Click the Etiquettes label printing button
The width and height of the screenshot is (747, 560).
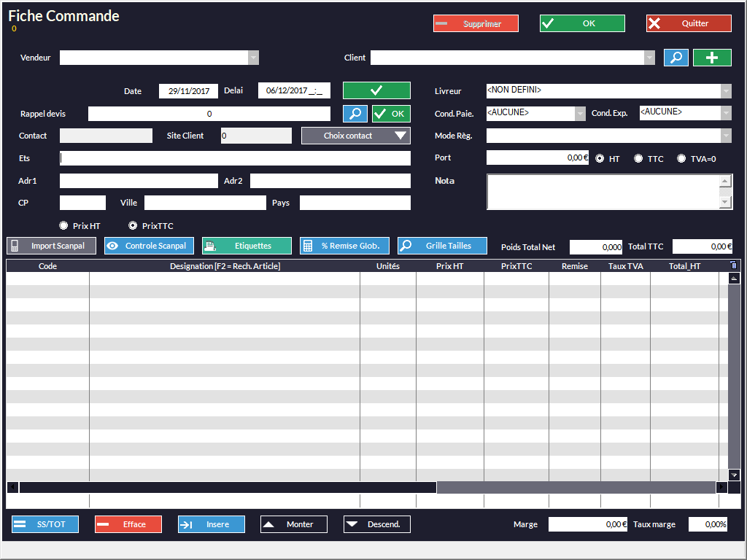point(247,246)
